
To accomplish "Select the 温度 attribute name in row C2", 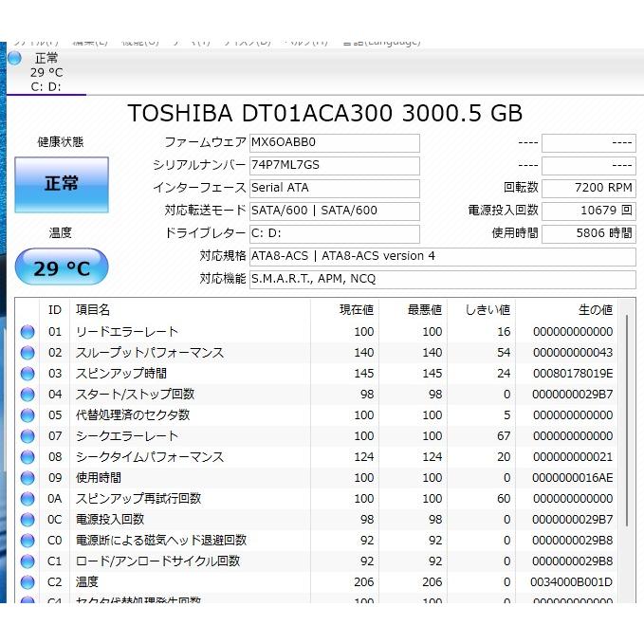I will click(87, 582).
